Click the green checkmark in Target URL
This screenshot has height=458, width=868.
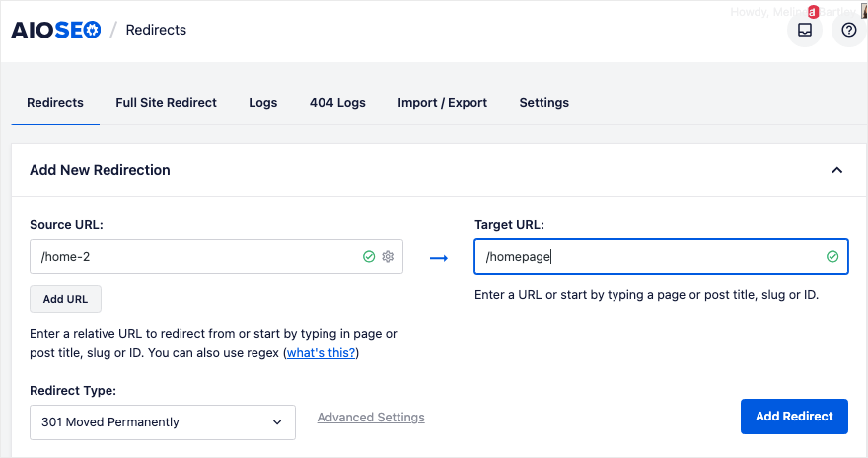click(x=832, y=257)
